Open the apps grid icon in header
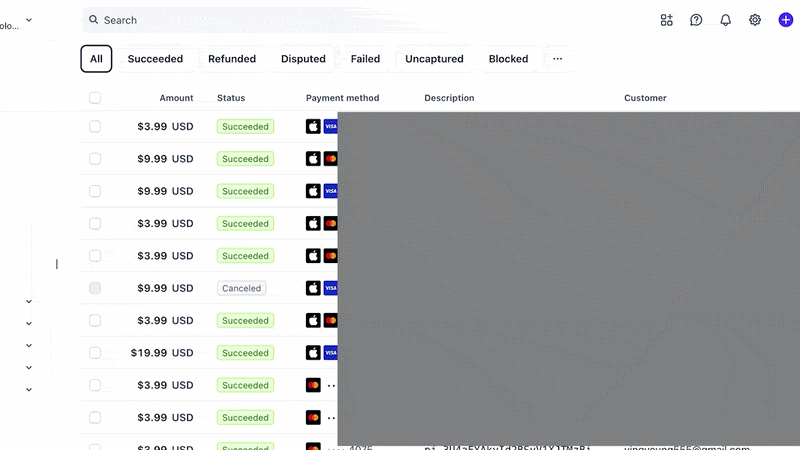 tap(666, 20)
